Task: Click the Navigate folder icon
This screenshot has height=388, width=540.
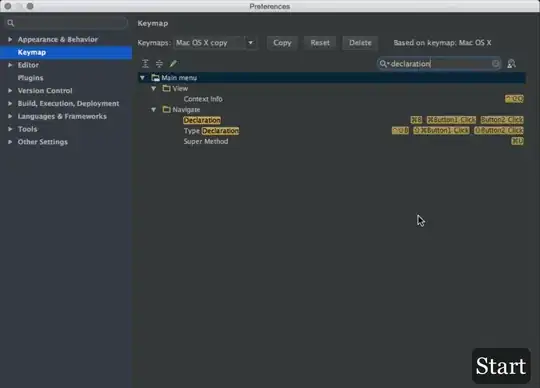Action: click(x=166, y=109)
